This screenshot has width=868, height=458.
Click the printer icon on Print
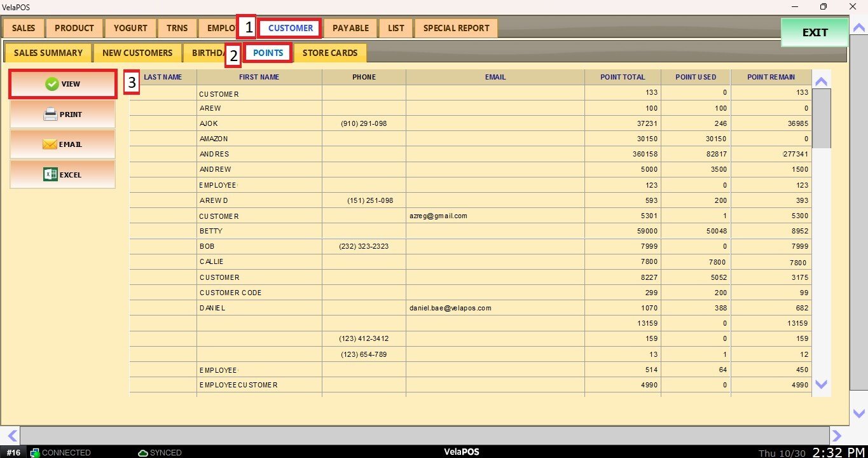pos(50,114)
